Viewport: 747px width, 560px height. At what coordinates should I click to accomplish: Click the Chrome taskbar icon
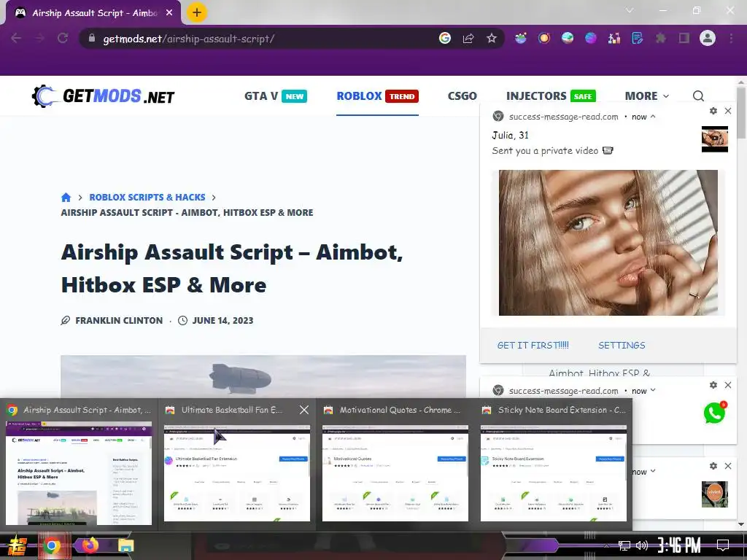pyautogui.click(x=52, y=545)
